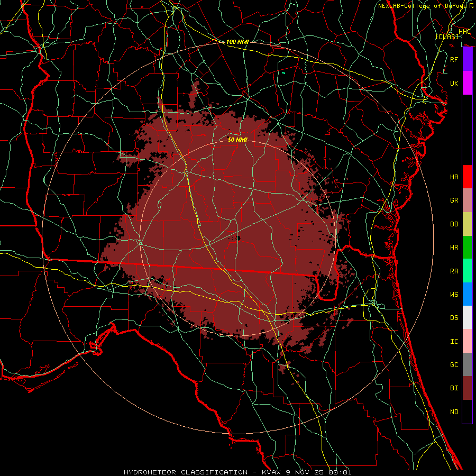Click the ND black legend swatch
The height and width of the screenshot is (476, 476).
tap(467, 411)
